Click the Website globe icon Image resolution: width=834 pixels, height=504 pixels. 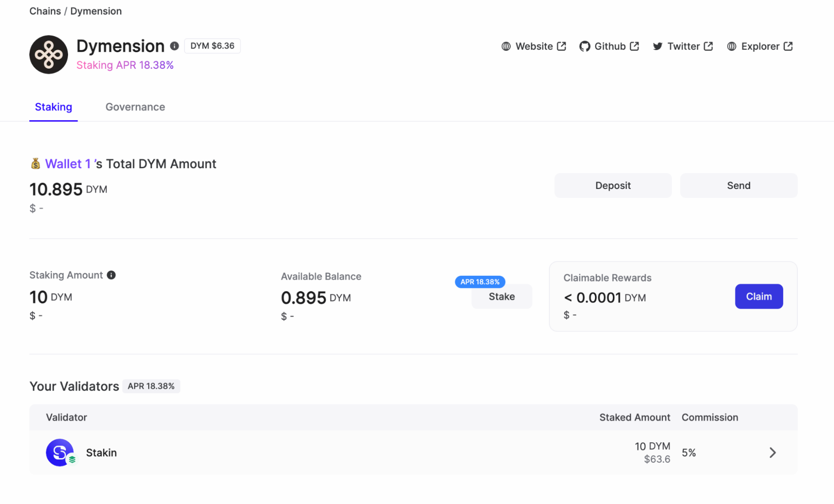506,46
